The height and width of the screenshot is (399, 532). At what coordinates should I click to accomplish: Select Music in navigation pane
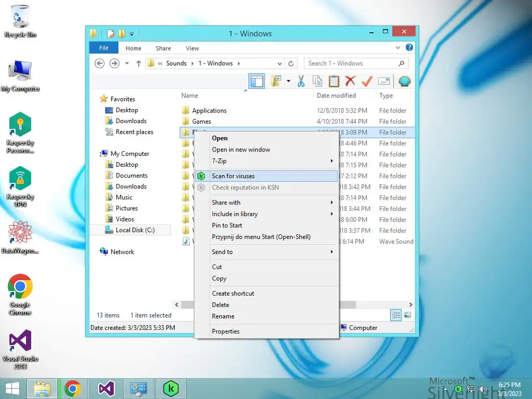(124, 197)
